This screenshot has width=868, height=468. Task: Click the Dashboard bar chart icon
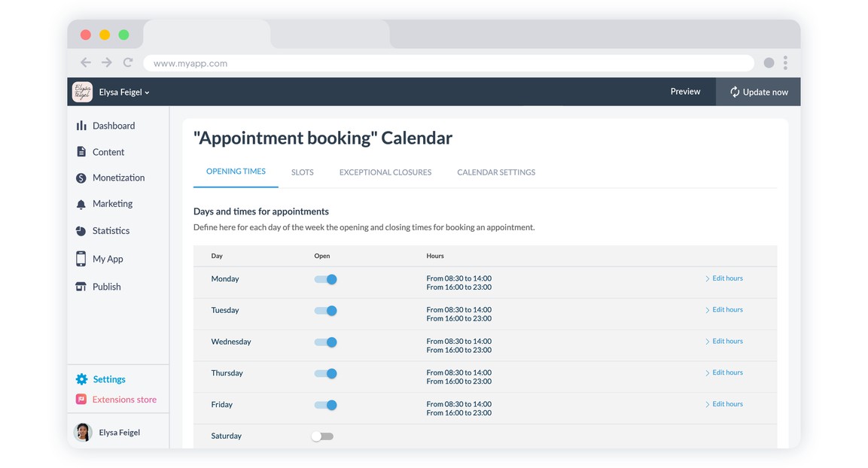(x=81, y=126)
